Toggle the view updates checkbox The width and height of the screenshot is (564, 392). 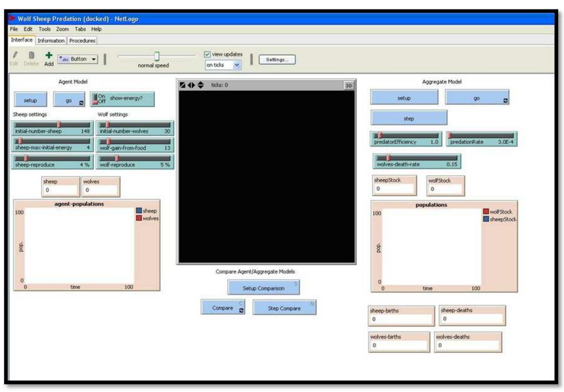click(x=207, y=54)
